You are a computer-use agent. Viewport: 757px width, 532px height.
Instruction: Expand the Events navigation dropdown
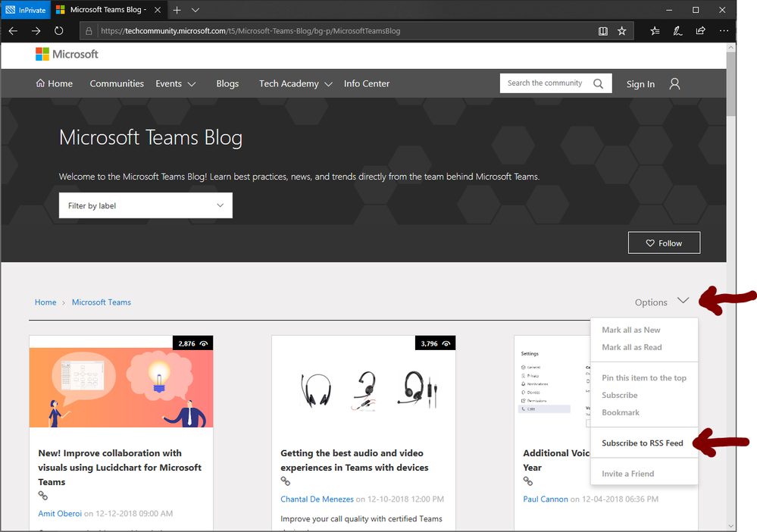[x=176, y=83]
